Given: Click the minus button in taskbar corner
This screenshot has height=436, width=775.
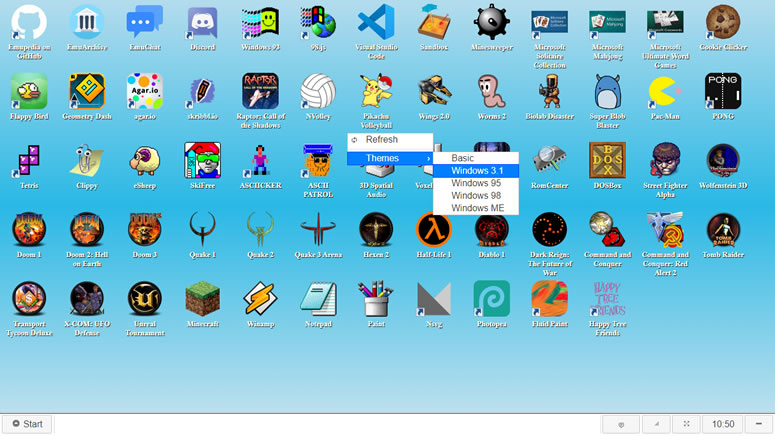Looking at the screenshot, I should point(759,424).
